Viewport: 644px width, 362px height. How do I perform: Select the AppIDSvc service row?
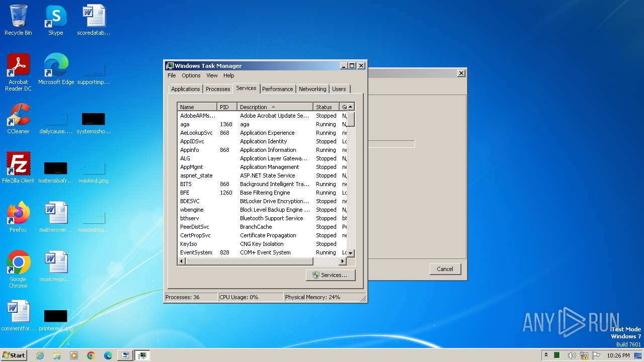pyautogui.click(x=262, y=141)
